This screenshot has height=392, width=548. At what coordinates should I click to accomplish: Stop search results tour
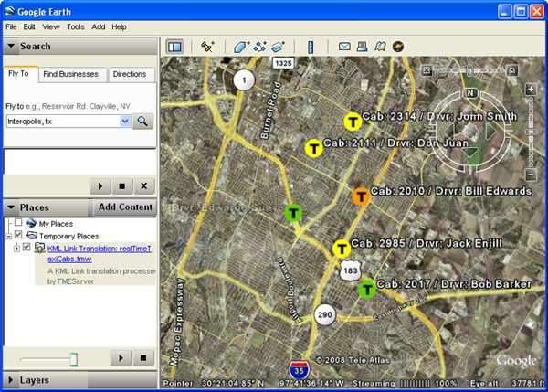coord(122,186)
